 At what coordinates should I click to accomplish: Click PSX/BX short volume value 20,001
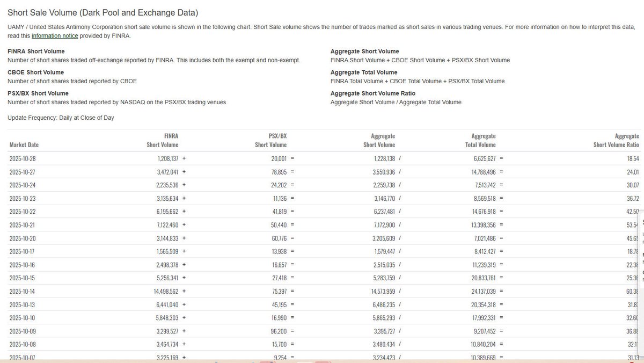(280, 159)
